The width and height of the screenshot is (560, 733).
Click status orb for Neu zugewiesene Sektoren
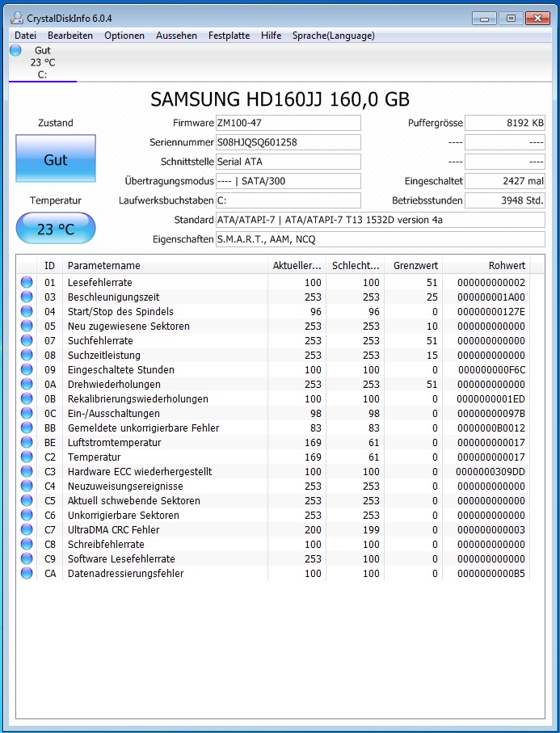(x=27, y=326)
